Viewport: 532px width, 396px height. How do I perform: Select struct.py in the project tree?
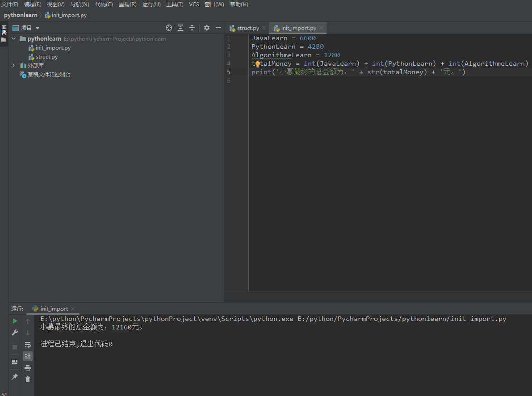tap(46, 57)
